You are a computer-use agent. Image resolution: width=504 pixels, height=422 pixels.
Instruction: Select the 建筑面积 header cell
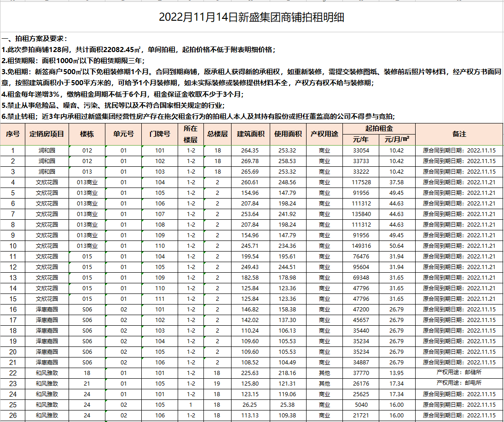(250, 134)
